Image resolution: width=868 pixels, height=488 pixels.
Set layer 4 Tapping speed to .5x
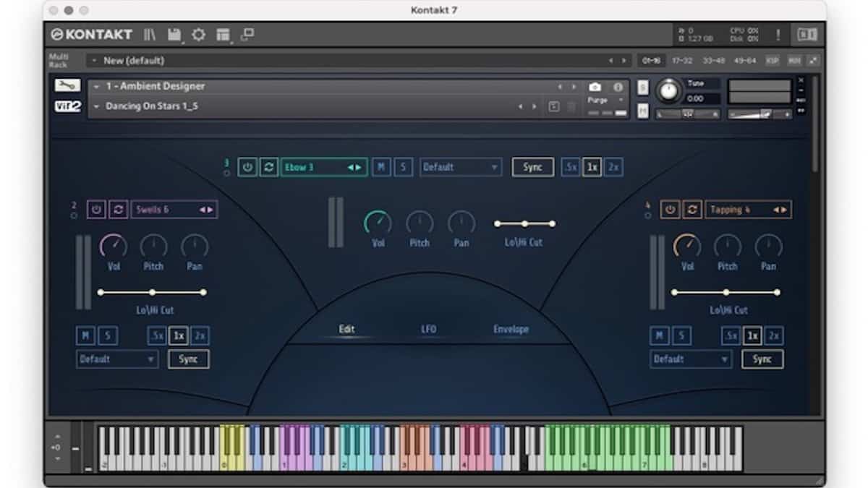[x=731, y=335]
